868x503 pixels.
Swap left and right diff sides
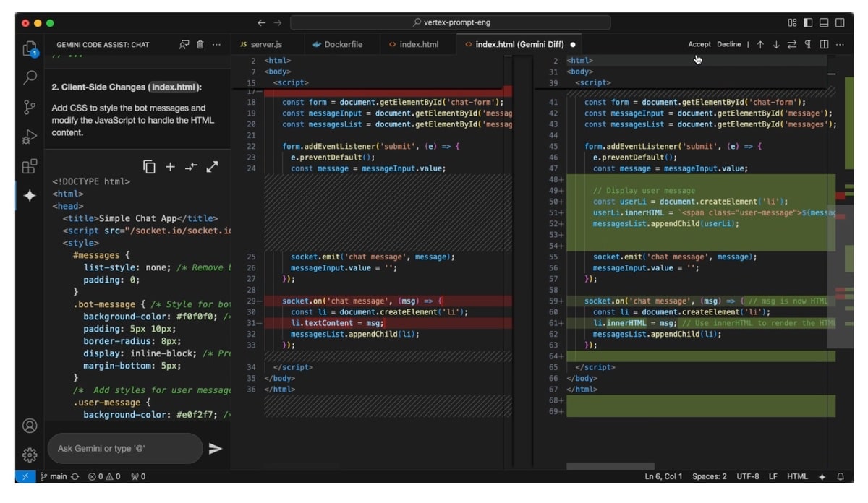pyautogui.click(x=792, y=44)
